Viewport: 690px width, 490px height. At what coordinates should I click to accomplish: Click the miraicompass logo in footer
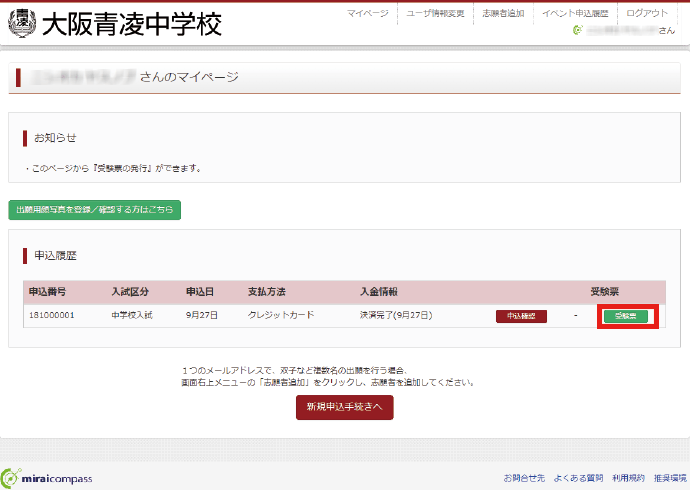tap(47, 478)
